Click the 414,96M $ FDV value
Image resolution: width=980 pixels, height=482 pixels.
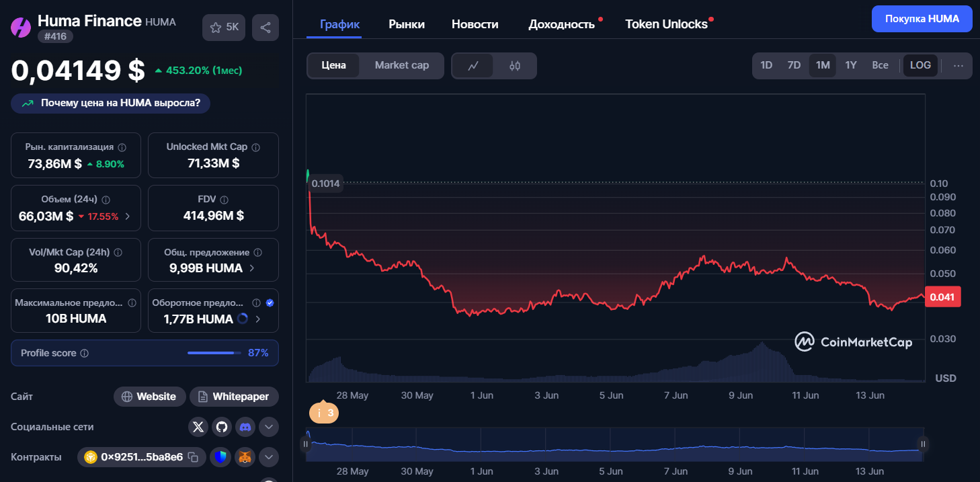213,216
